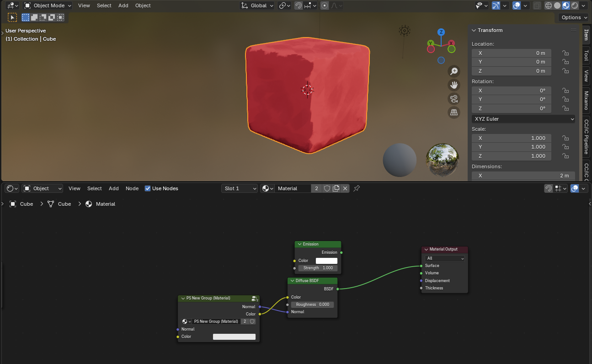The image size is (592, 364).
Task: Select the tweak tool icon in the viewport
Action: [12, 17]
